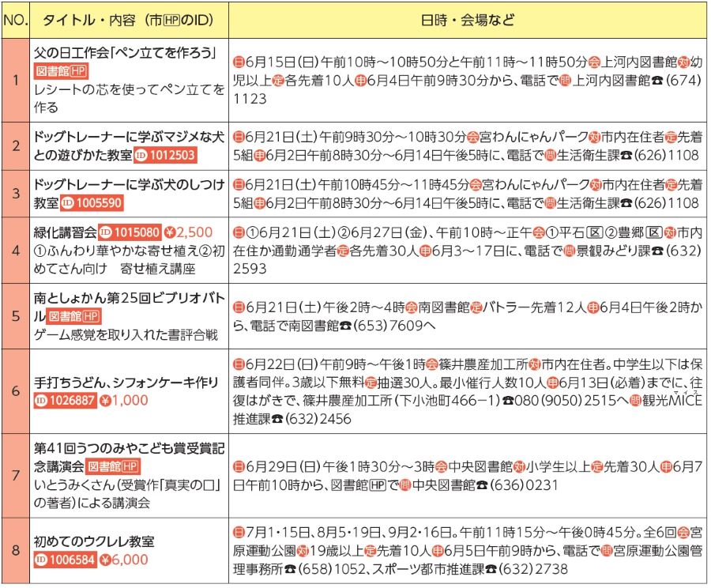Click title 南としょかん第25回ビブリオバト

coord(130,298)
